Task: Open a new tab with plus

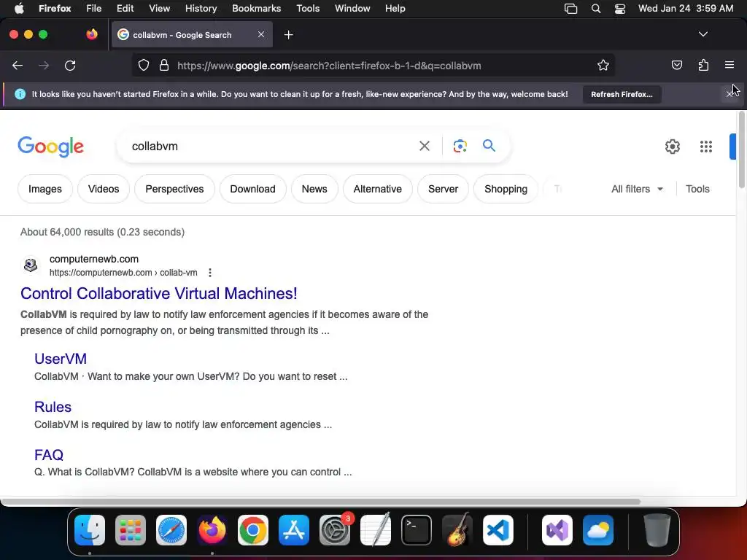Action: point(288,35)
